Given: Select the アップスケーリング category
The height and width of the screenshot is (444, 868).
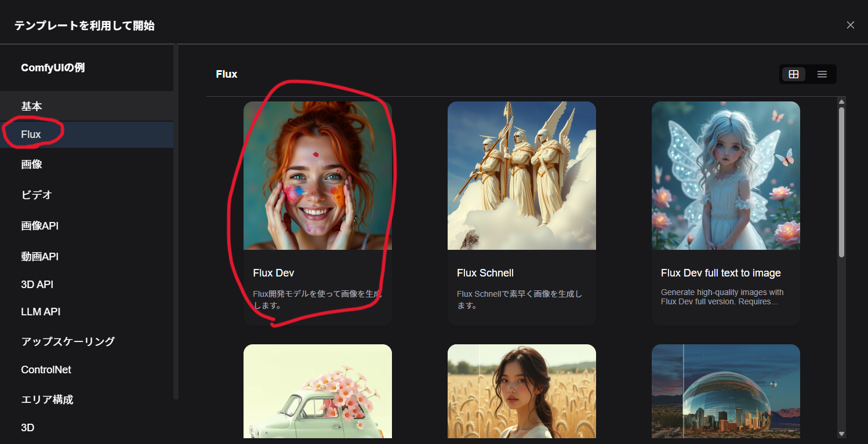Looking at the screenshot, I should coord(87,341).
